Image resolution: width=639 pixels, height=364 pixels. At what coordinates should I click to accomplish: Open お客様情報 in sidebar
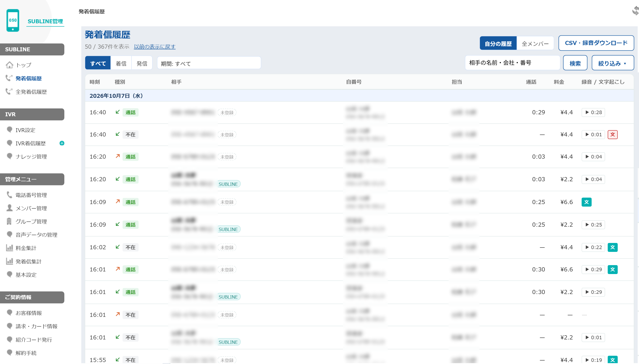(x=28, y=313)
